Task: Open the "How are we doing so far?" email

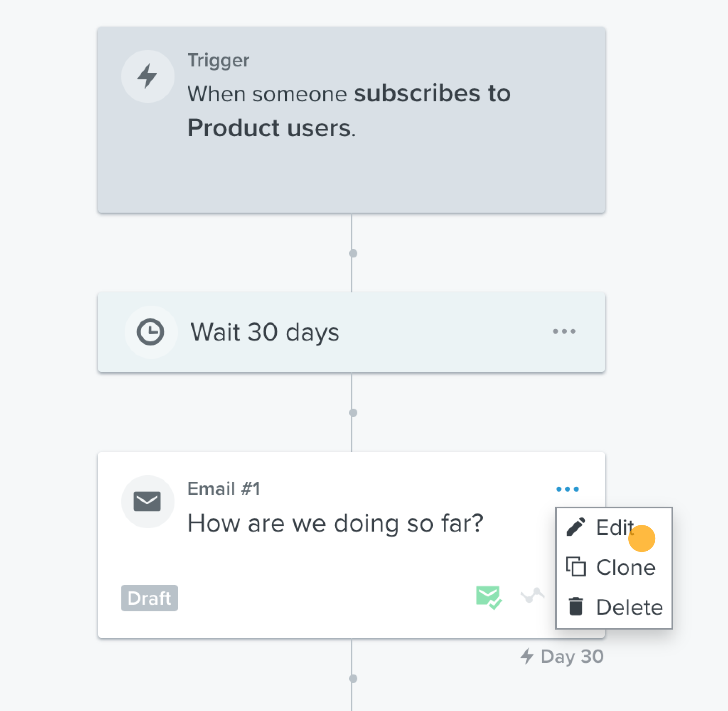Action: pos(335,523)
